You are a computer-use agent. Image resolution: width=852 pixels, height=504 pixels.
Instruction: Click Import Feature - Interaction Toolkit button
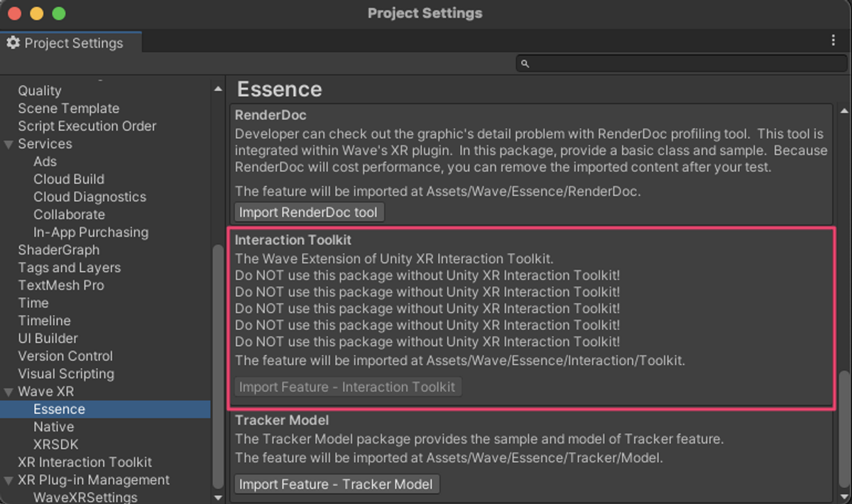[347, 387]
